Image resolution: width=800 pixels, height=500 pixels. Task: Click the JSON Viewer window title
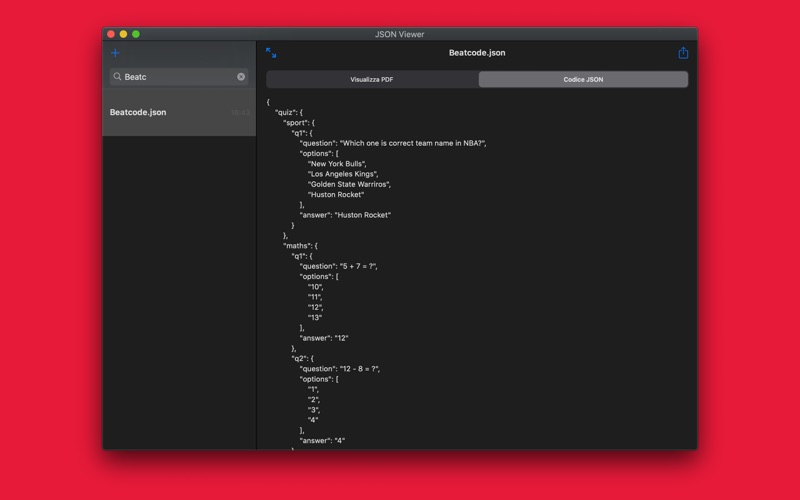coord(399,34)
